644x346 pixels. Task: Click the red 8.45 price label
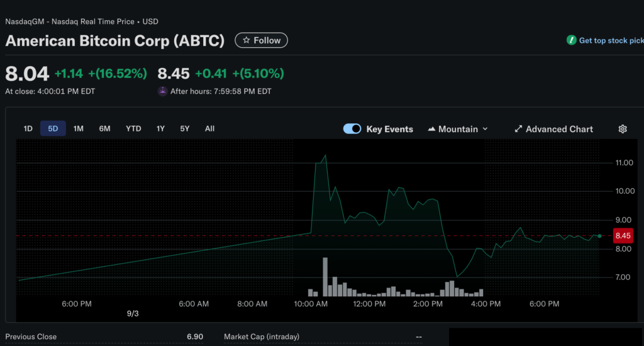tap(623, 236)
